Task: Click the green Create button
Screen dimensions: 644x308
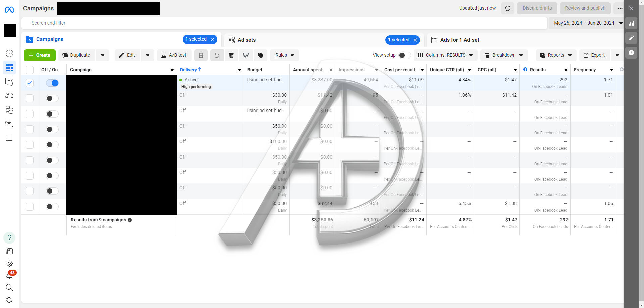Action: click(40, 55)
